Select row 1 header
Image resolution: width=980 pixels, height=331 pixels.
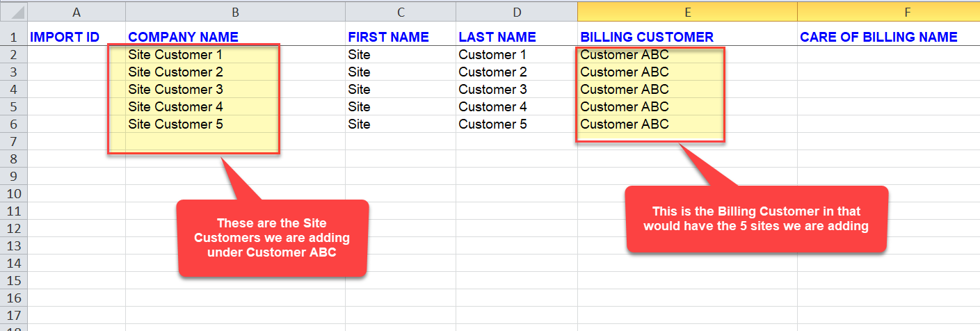tap(13, 38)
